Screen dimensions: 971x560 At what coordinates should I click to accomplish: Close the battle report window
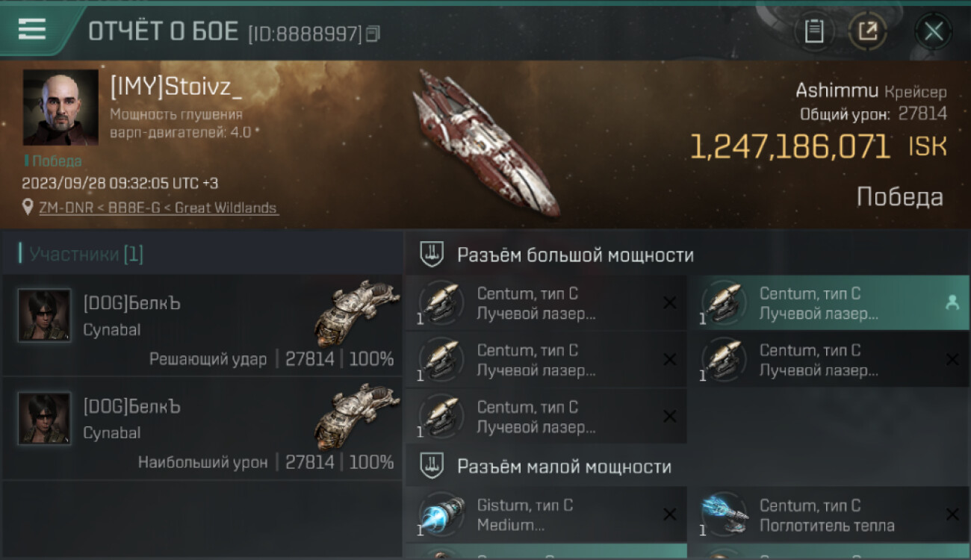click(934, 31)
